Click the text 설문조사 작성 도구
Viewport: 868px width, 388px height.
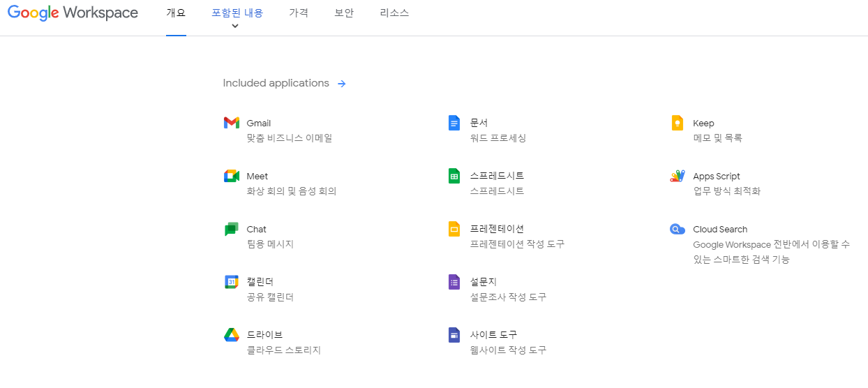click(x=508, y=297)
